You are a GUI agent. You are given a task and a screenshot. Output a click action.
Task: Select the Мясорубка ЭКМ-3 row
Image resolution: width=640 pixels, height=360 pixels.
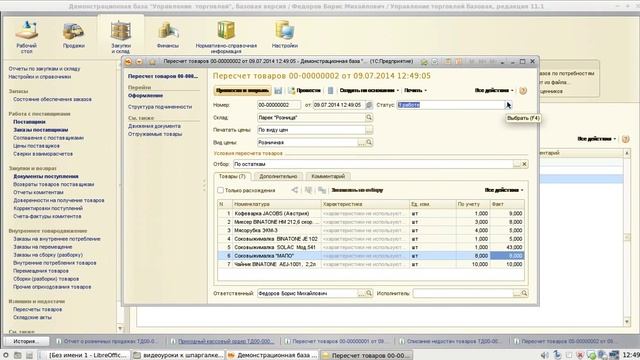tap(371, 231)
